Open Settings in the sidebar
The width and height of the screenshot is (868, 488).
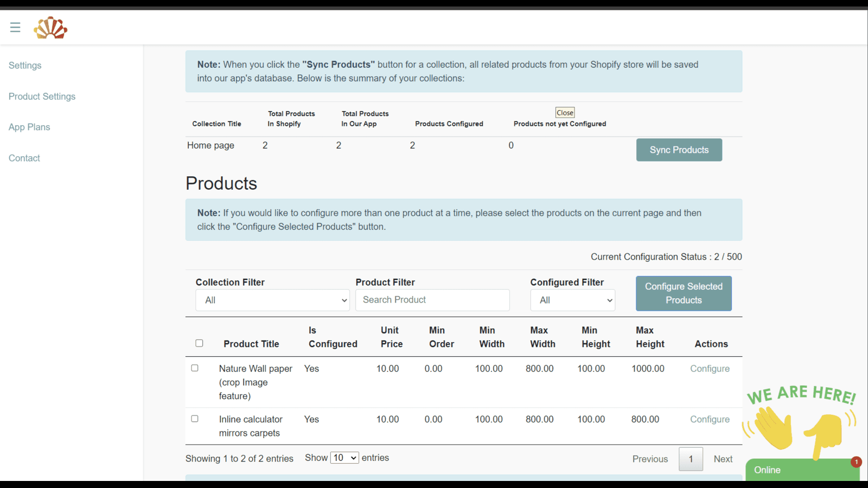(x=25, y=66)
